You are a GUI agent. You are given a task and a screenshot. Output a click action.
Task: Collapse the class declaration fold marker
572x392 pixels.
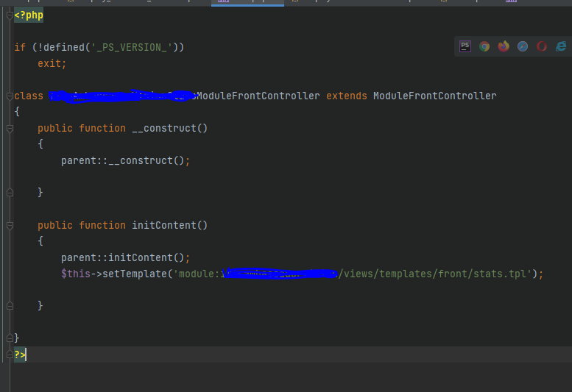point(10,96)
